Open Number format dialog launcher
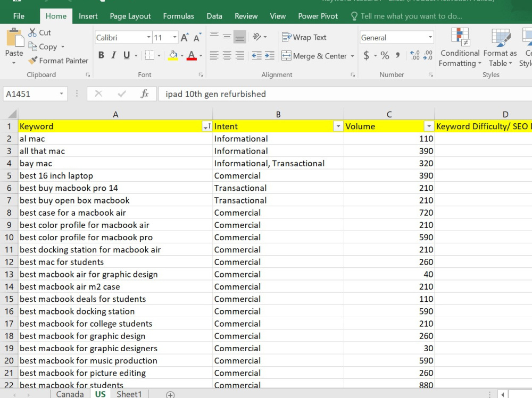Image resolution: width=532 pixels, height=398 pixels. pos(430,75)
